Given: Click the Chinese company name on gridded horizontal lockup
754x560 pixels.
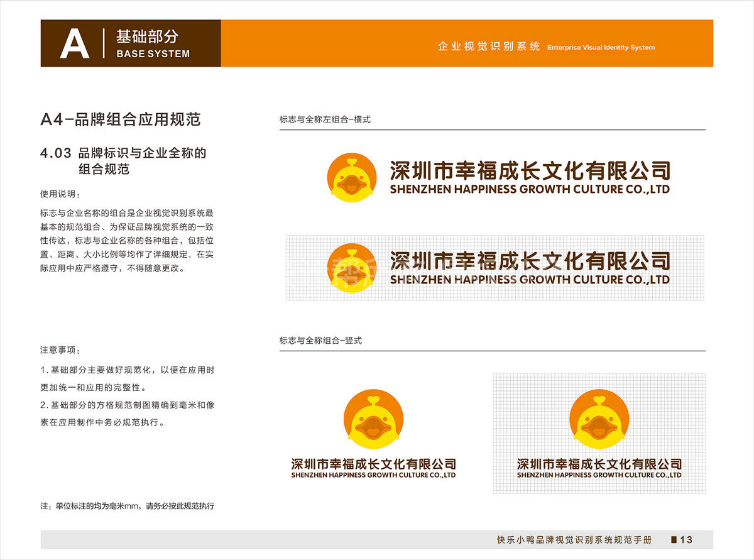Looking at the screenshot, I should click(530, 261).
